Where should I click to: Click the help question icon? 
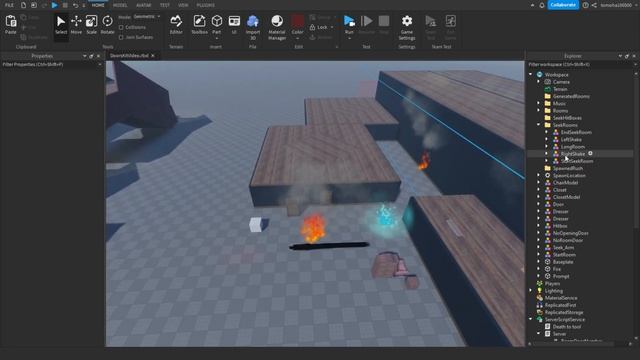point(586,5)
